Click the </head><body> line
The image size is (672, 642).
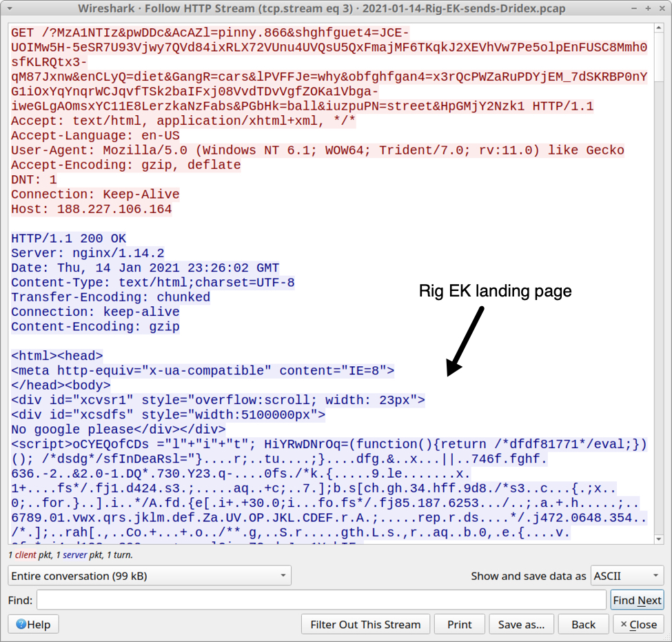point(61,385)
